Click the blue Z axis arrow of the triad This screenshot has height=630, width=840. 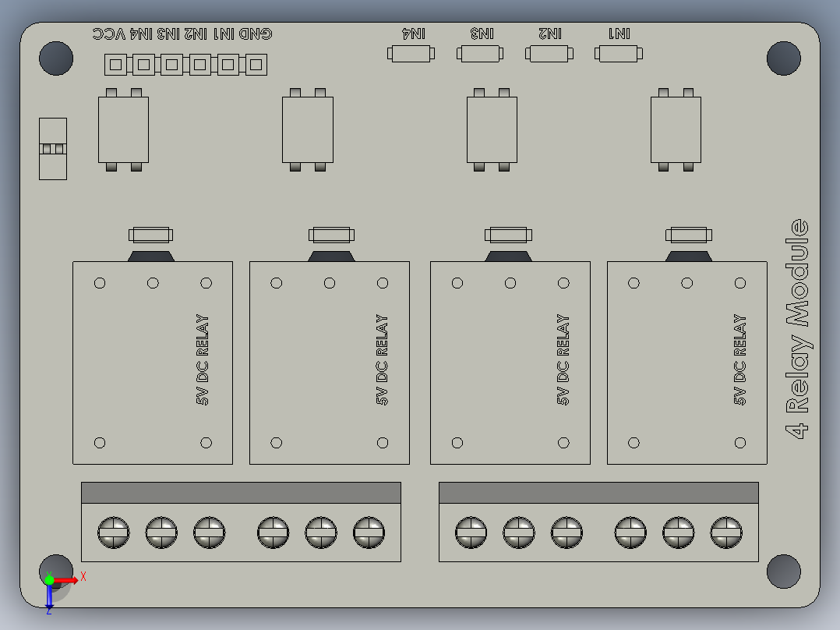(49, 596)
